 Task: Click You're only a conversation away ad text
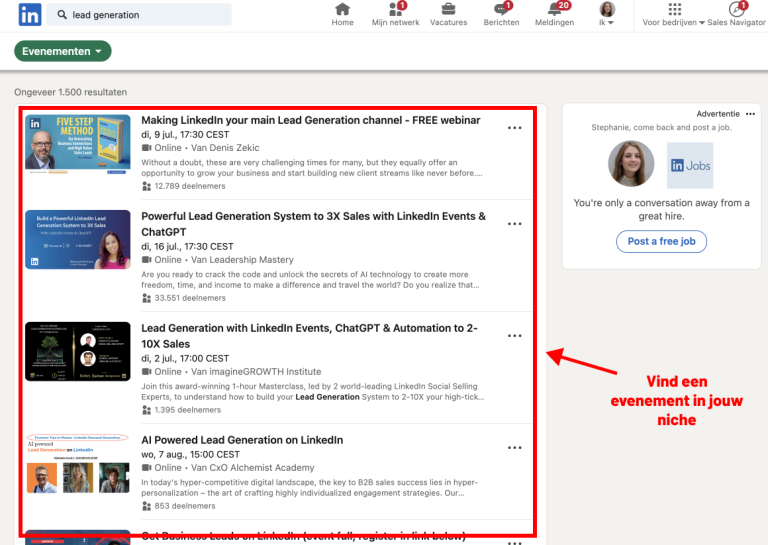(661, 210)
